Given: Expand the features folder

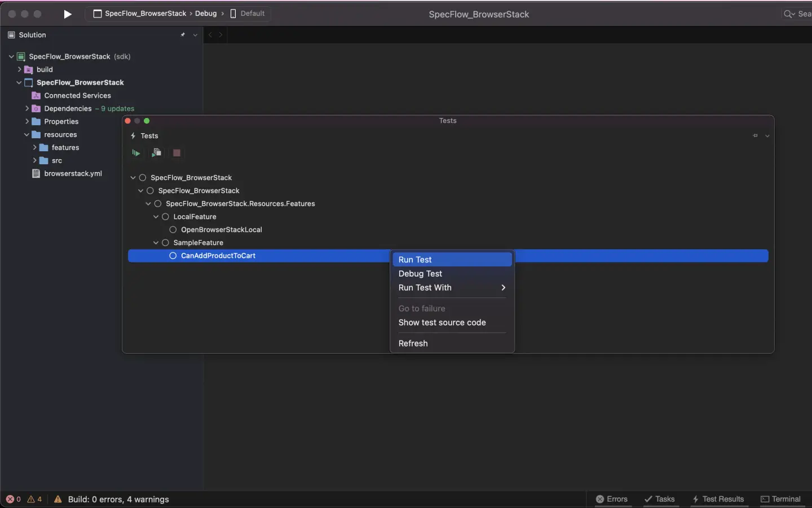Looking at the screenshot, I should (35, 148).
